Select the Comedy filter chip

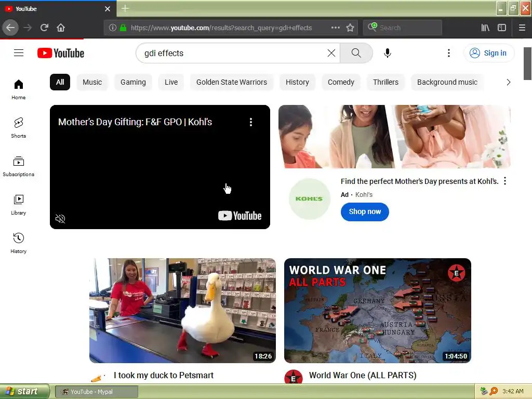pyautogui.click(x=341, y=82)
